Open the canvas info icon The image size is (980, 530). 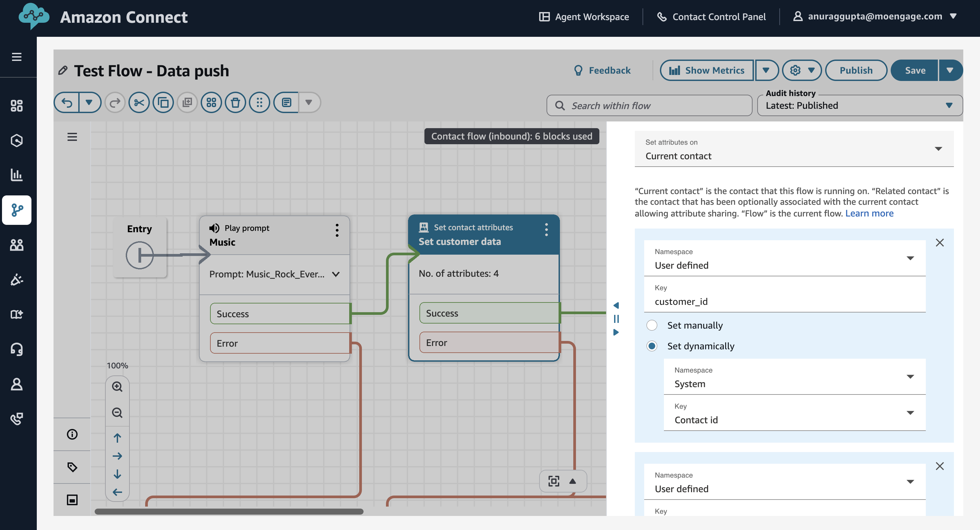(x=72, y=434)
